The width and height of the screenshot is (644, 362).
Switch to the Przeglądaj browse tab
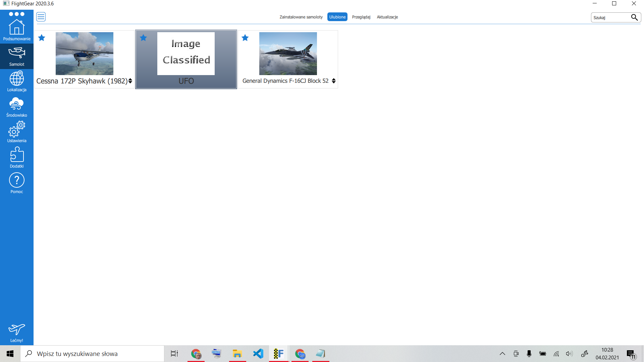[361, 17]
